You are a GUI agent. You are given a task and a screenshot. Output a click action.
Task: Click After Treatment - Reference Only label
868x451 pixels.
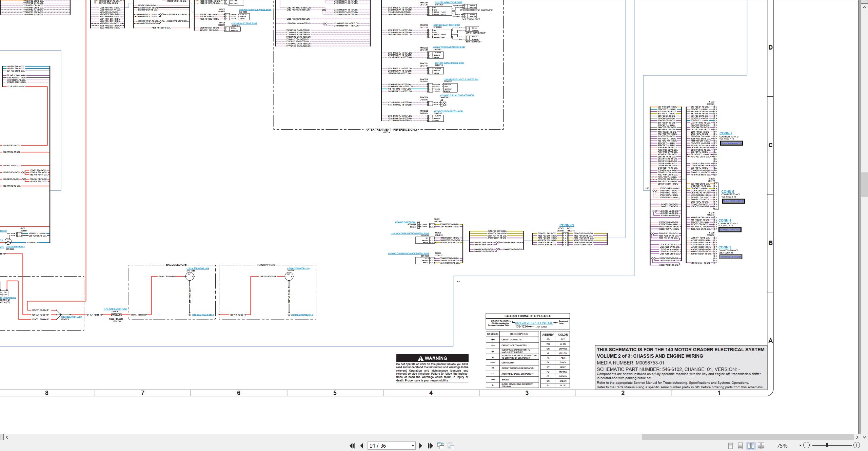(392, 130)
